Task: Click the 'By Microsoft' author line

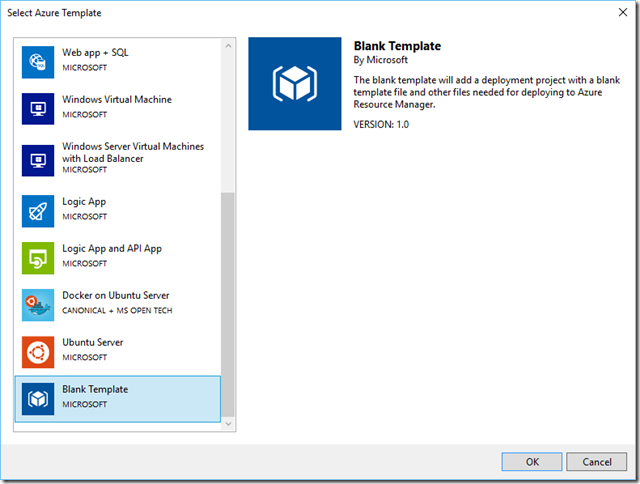Action: [380, 60]
